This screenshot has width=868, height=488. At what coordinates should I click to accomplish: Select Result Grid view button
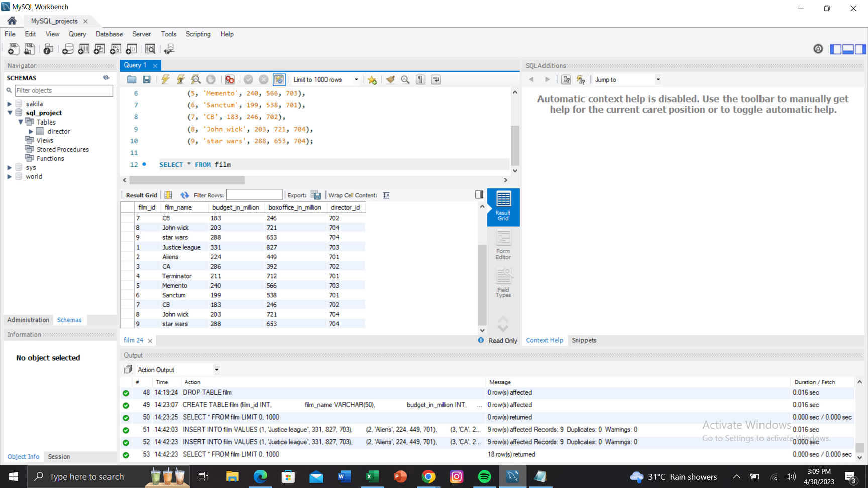(503, 207)
